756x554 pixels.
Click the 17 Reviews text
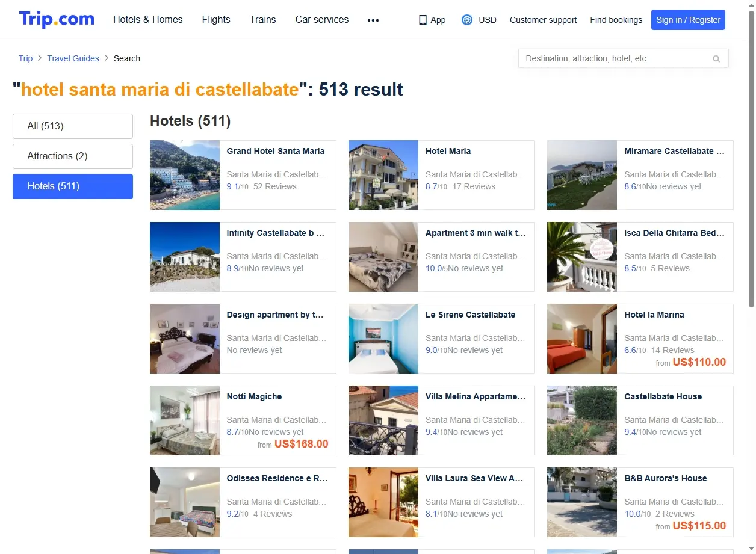point(474,186)
